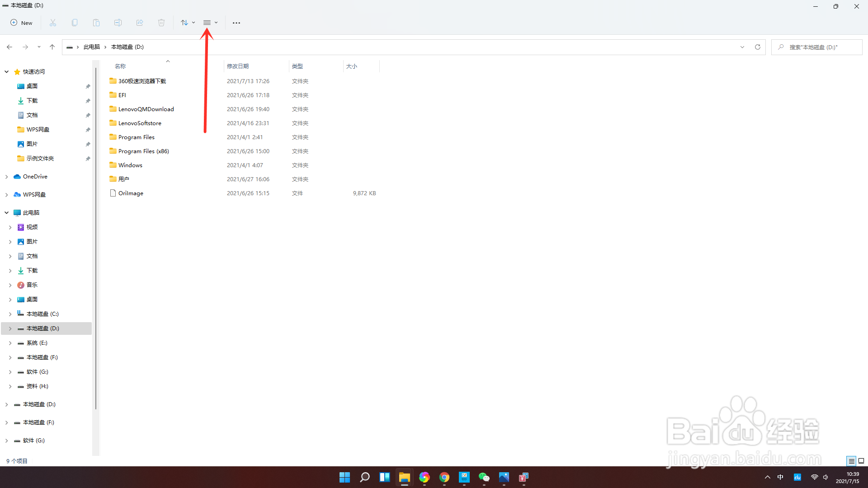The width and height of the screenshot is (868, 488).
Task: Open the WeChat icon in taskbar
Action: coord(484,477)
